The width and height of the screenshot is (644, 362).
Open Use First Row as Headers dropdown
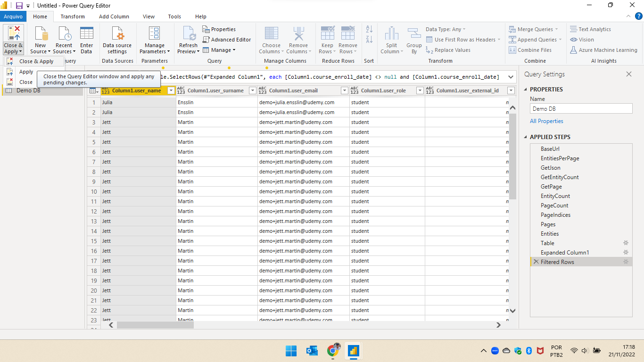point(463,40)
